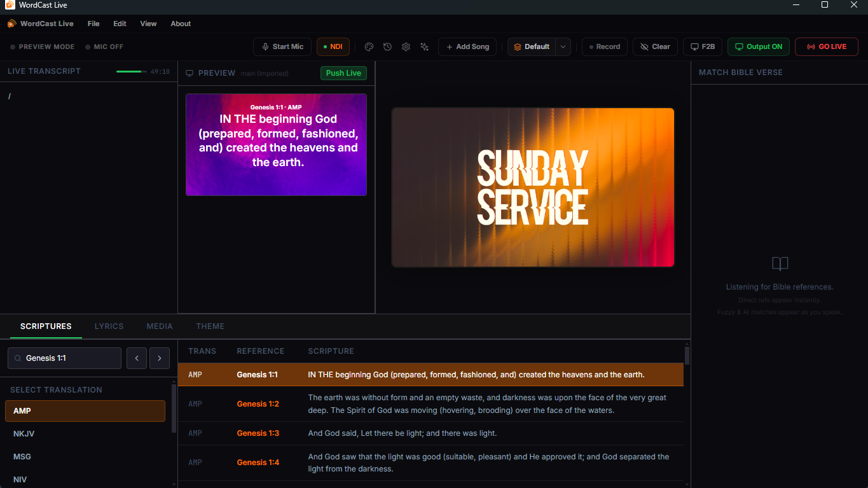Open the View menu

pos(148,24)
